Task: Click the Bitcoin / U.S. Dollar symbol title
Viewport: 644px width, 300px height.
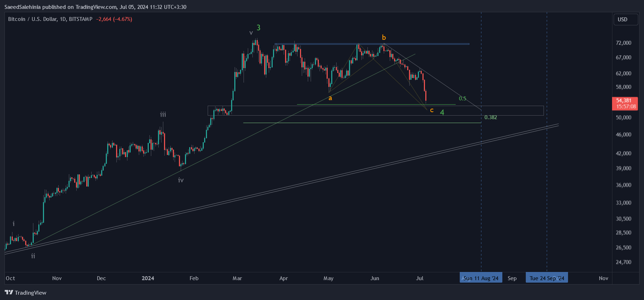Action: coord(50,19)
